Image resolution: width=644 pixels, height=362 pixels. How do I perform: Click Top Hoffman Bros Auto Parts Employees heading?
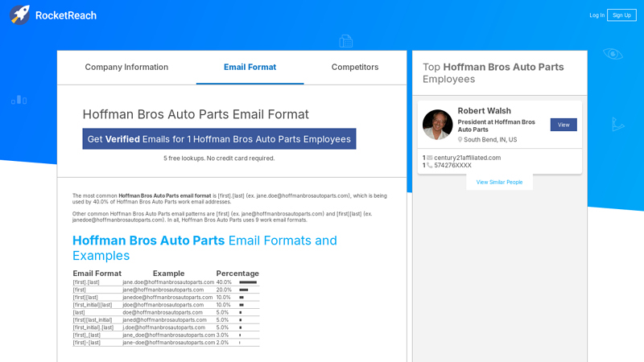pyautogui.click(x=493, y=73)
